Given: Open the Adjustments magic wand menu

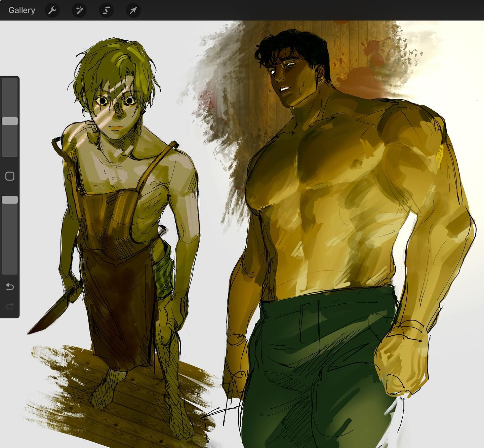Looking at the screenshot, I should (79, 10).
